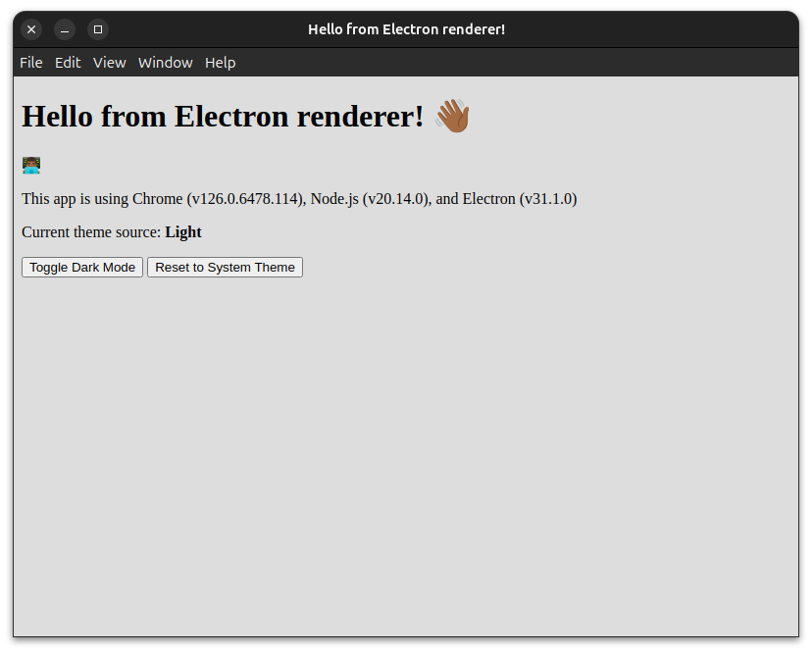Open the View menu
812x653 pixels.
coord(109,63)
